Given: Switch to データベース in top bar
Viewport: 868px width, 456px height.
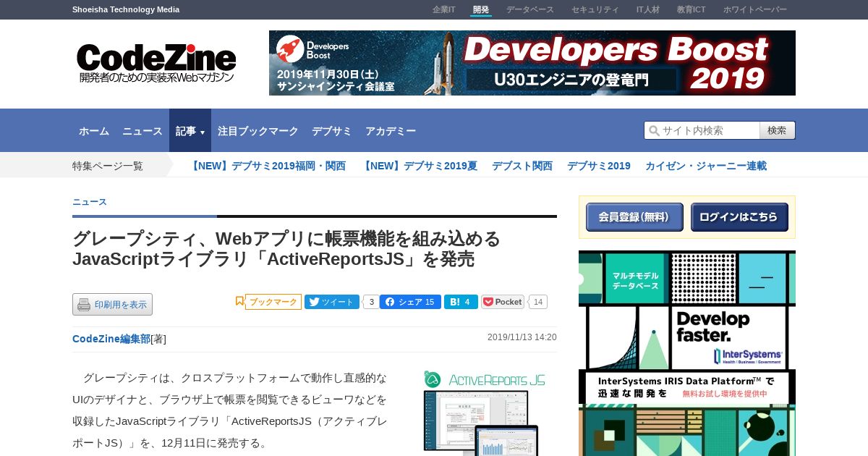Looking at the screenshot, I should pos(530,9).
